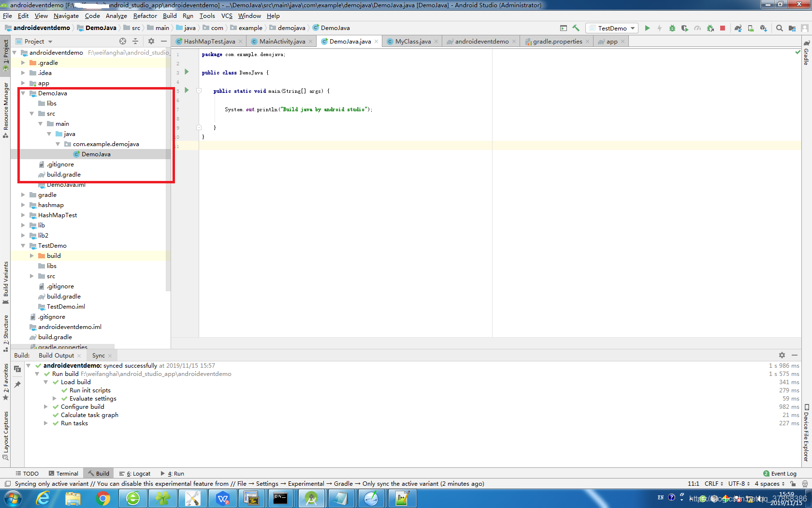The height and width of the screenshot is (508, 812).
Task: Open the Analyze menu
Action: pos(116,16)
